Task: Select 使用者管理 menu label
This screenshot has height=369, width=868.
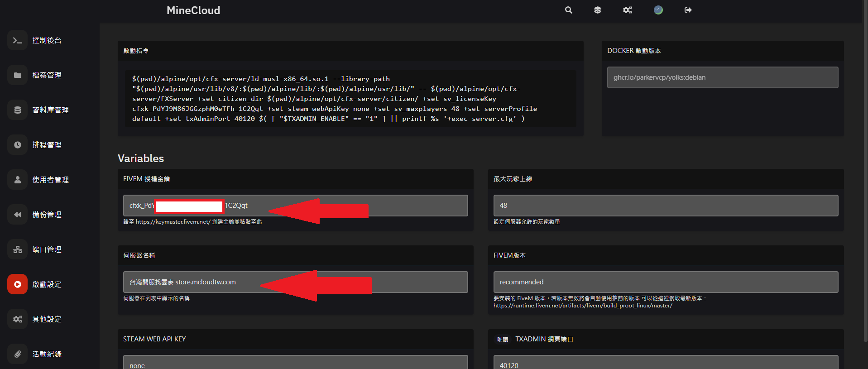Action: click(50, 180)
